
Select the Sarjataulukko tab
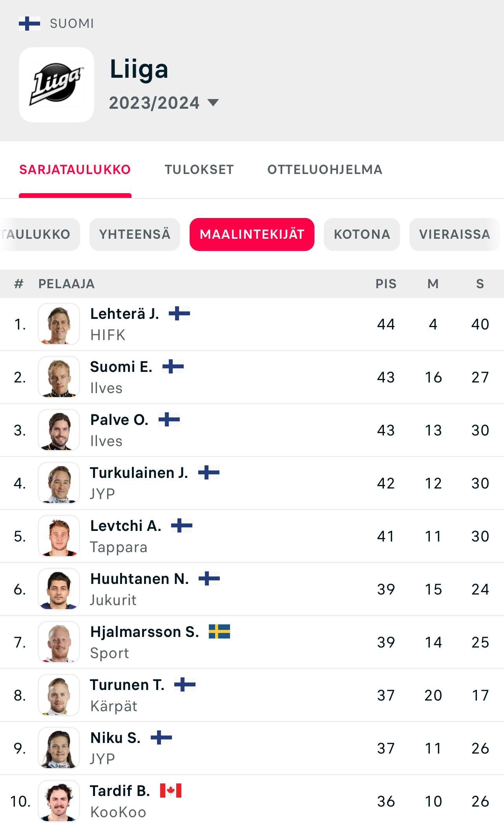pyautogui.click(x=75, y=170)
